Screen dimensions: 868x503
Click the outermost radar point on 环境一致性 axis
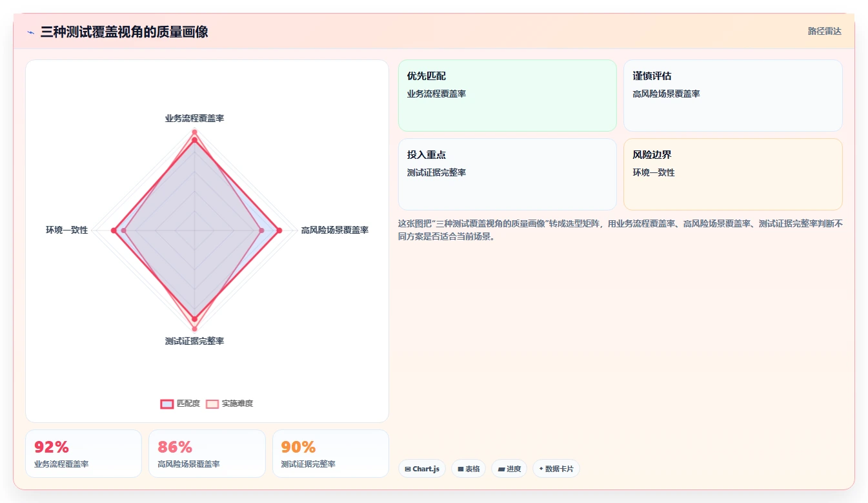(114, 231)
